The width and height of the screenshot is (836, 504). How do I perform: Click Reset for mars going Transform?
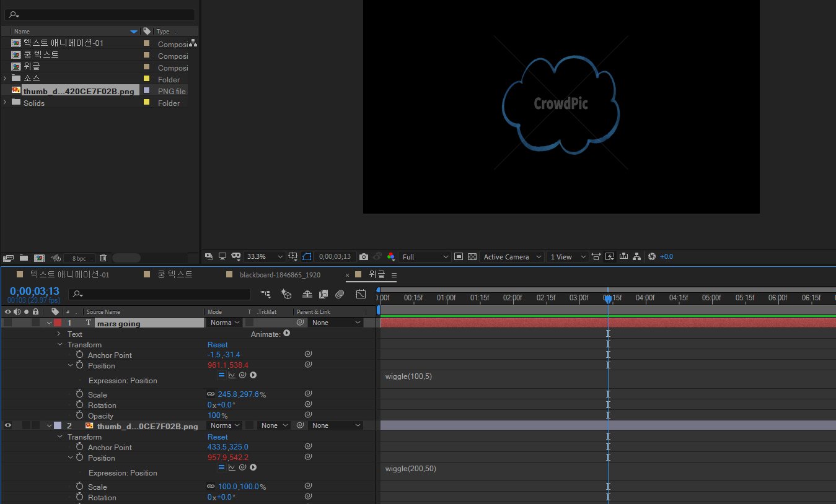pos(218,344)
